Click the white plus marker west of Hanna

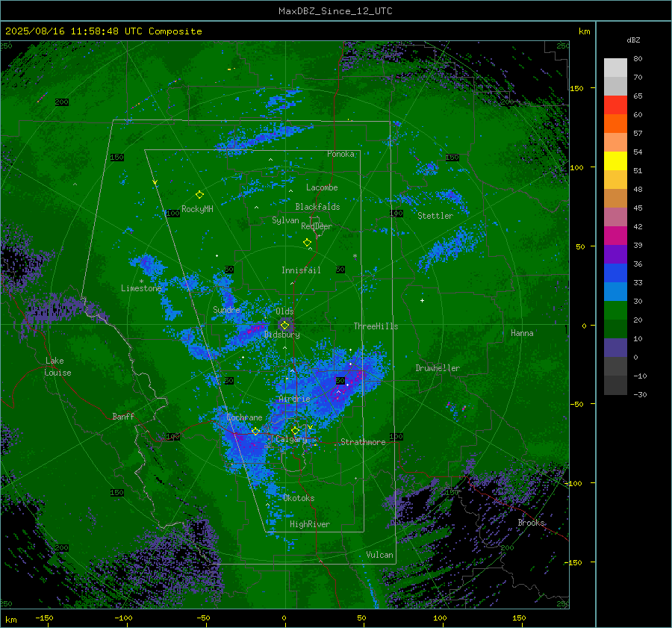coord(422,300)
